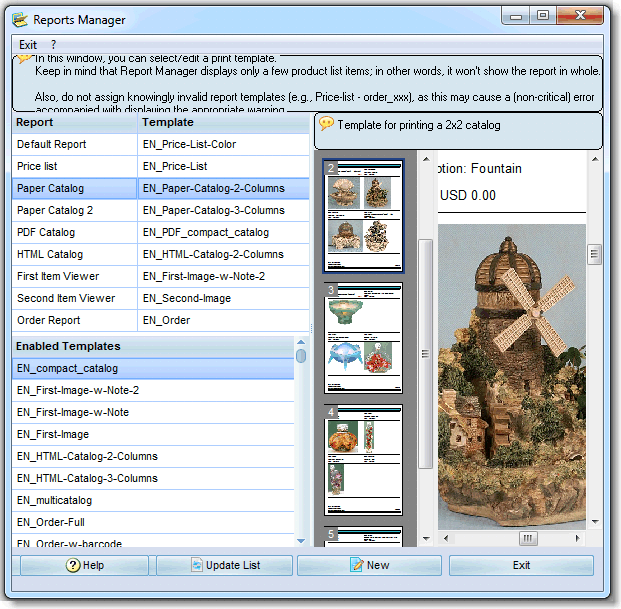Click the preview horizontal scroll left arrow
This screenshot has height=609, width=621.
pyautogui.click(x=446, y=538)
